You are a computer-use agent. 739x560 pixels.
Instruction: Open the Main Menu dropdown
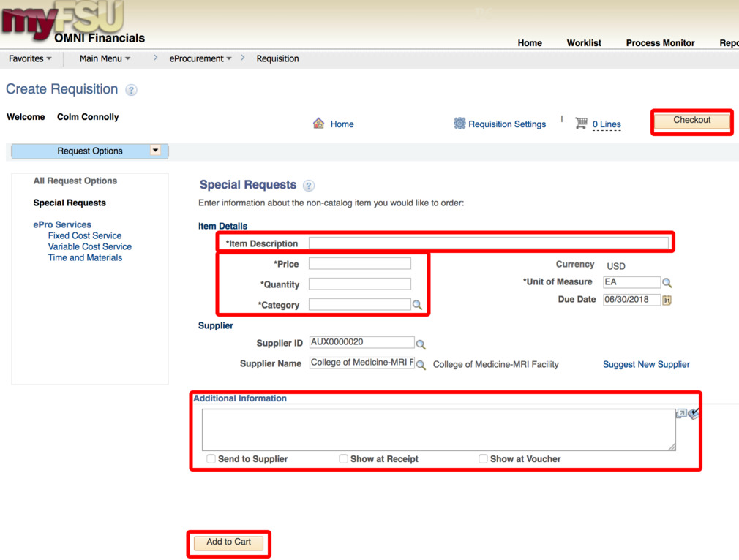coord(105,58)
